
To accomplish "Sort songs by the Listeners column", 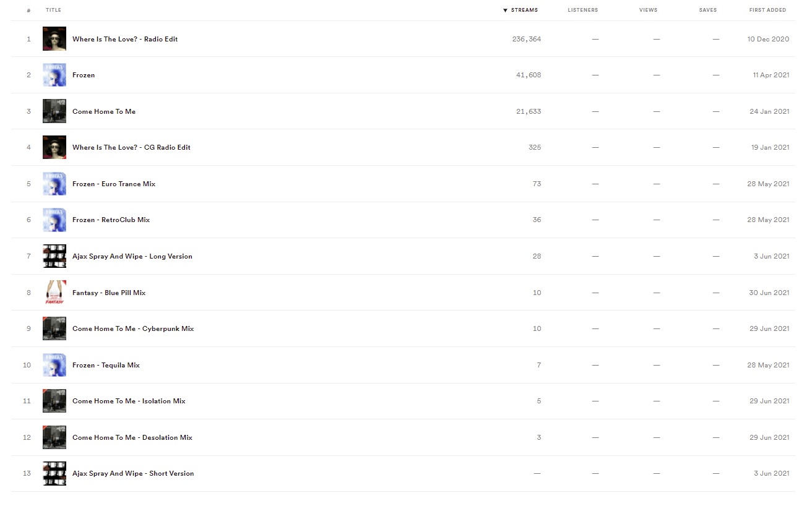I will [x=583, y=11].
